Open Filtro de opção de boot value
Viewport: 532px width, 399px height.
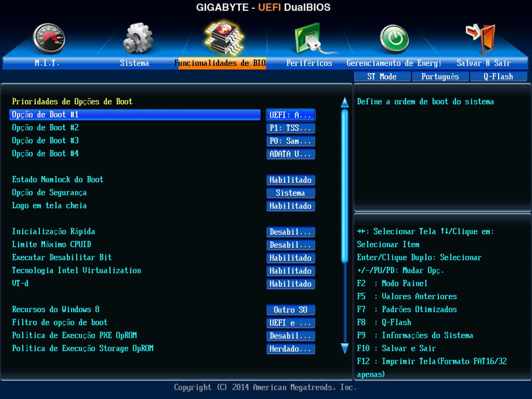(x=290, y=323)
